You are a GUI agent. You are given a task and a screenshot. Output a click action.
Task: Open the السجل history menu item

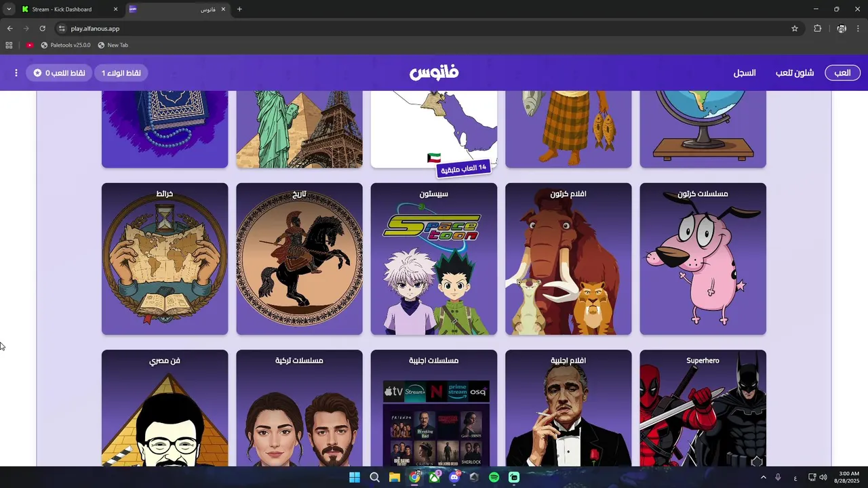pos(745,73)
